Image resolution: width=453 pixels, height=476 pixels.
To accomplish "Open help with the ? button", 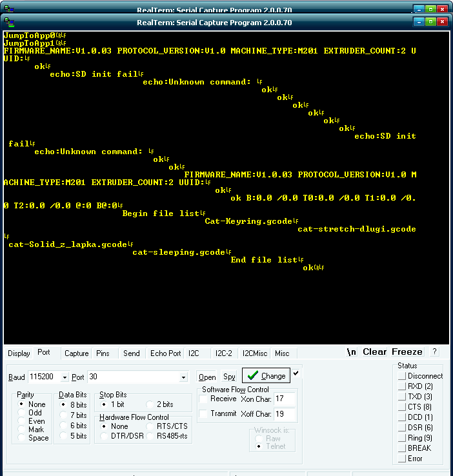I will pyautogui.click(x=434, y=352).
